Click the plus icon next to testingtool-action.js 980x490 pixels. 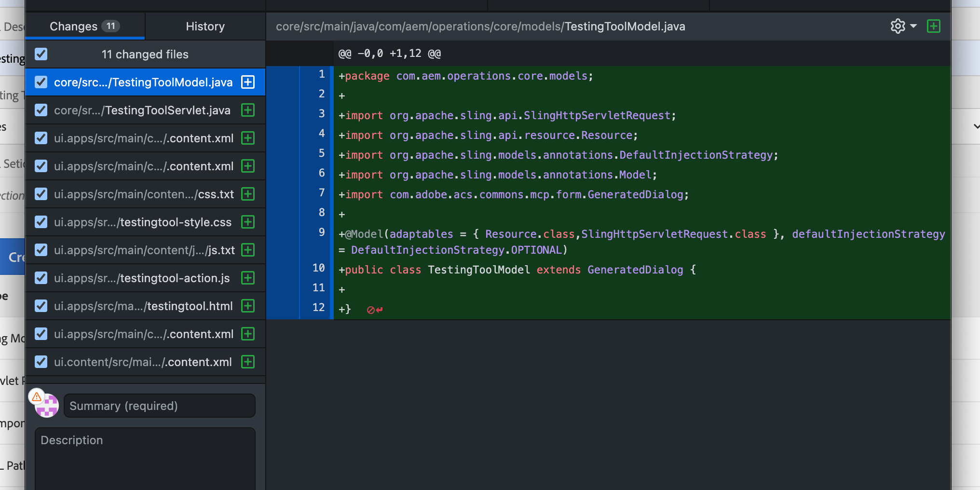tap(247, 278)
